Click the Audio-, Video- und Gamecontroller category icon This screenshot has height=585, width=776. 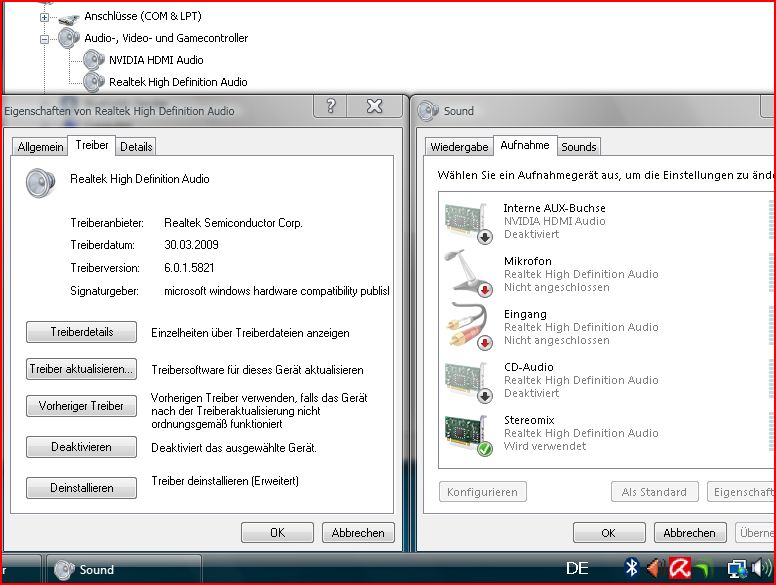[x=68, y=38]
